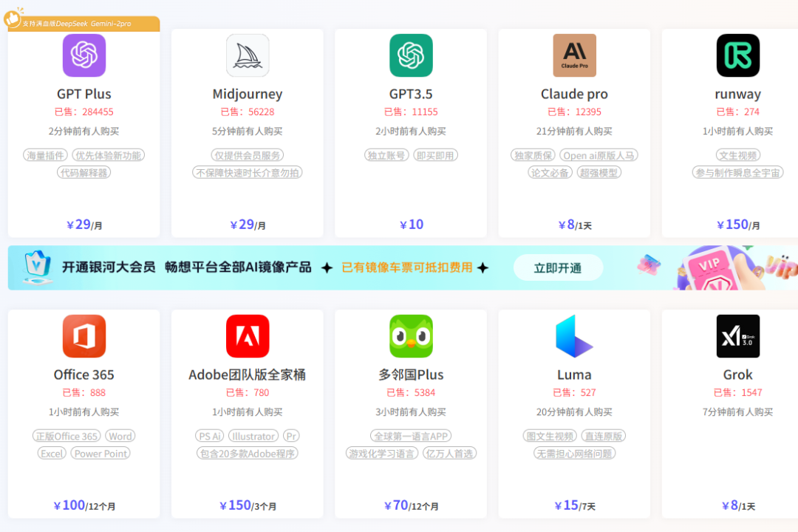Click the 全球第一语言APP tag on 多邻国Plus

coord(411,436)
